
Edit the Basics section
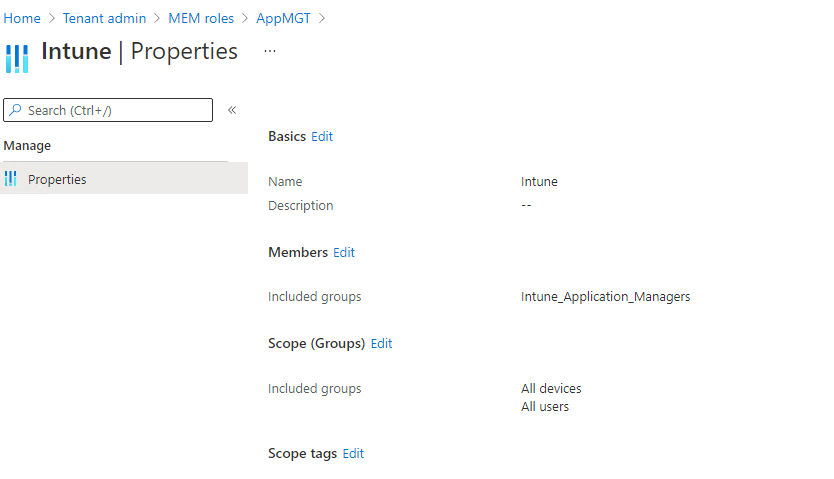pos(322,136)
